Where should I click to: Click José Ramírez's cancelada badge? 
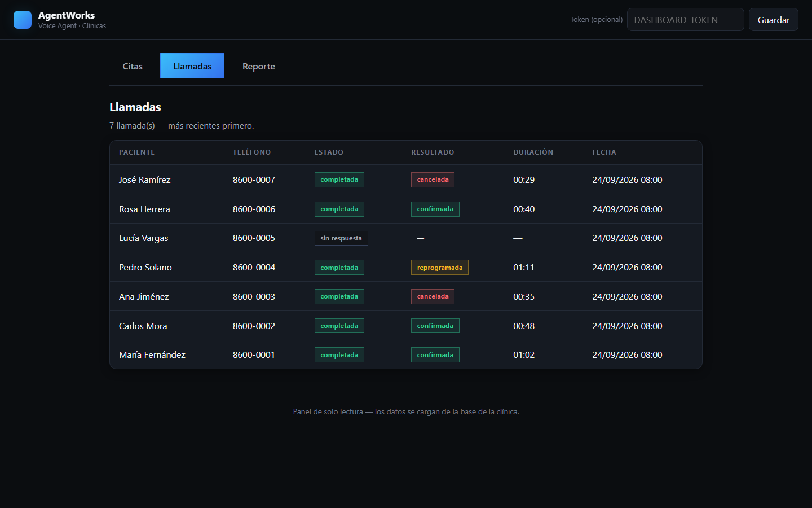(x=433, y=179)
